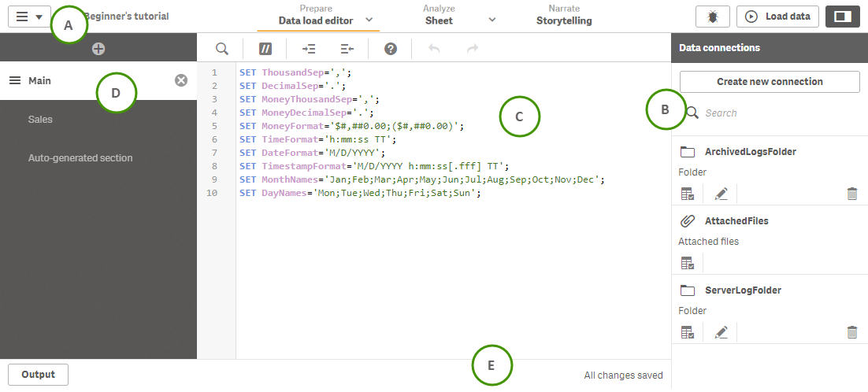Click Create new connection
The height and width of the screenshot is (392, 868).
coord(769,82)
